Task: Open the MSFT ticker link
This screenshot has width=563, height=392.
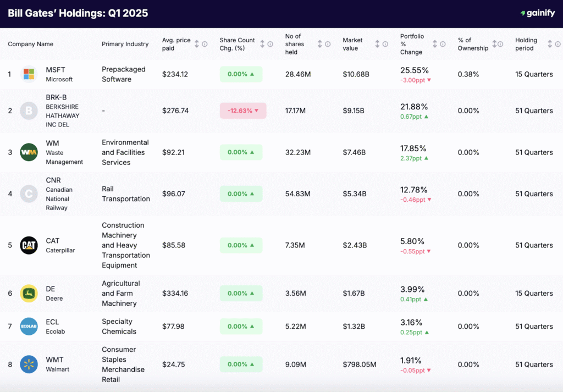Action: pos(56,70)
